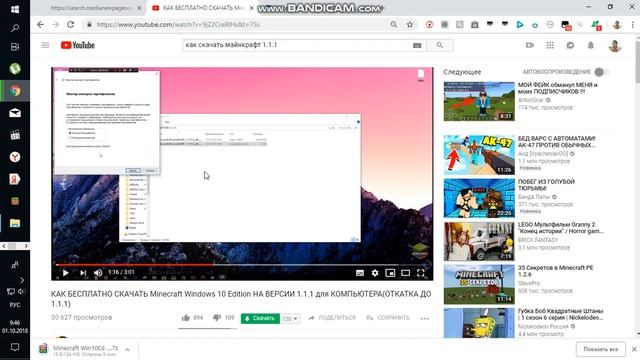Image resolution: width=640 pixels, height=360 pixels.
Task: Open БЕД ВАРС С АВТОМАТАМИ video title
Action: (x=557, y=142)
